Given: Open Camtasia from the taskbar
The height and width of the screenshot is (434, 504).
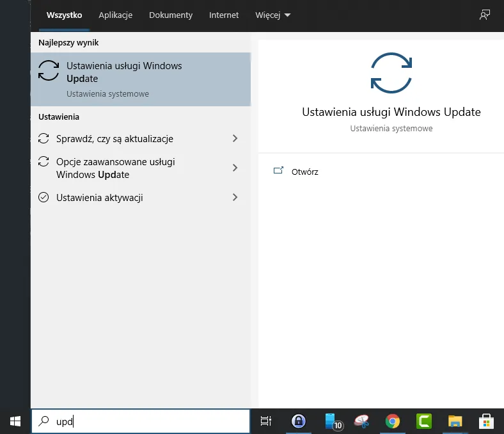Looking at the screenshot, I should point(424,421).
